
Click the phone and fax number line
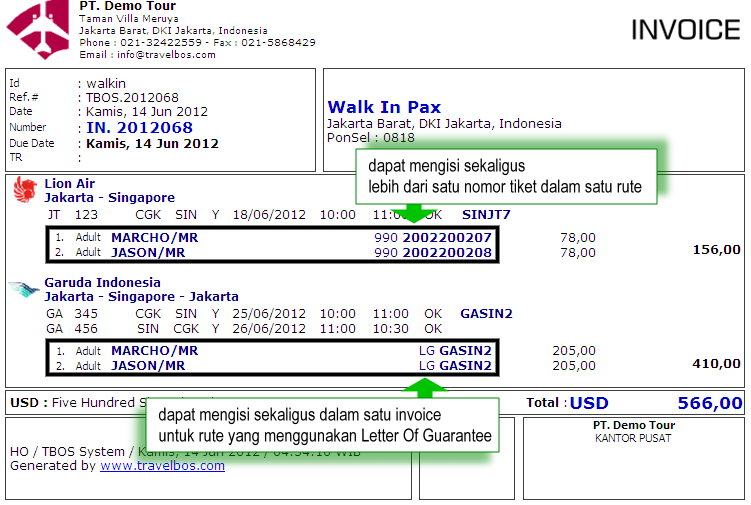click(197, 43)
